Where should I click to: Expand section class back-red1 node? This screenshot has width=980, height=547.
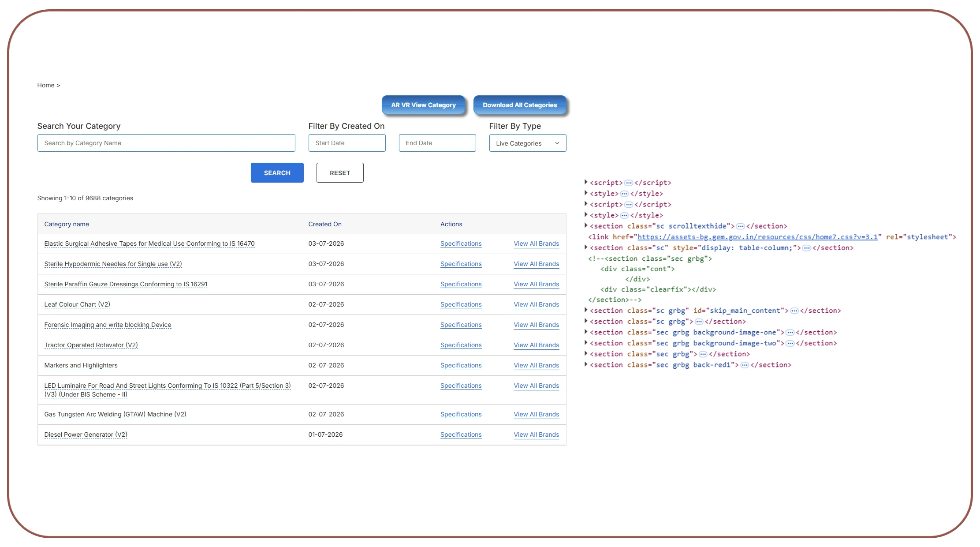point(586,365)
